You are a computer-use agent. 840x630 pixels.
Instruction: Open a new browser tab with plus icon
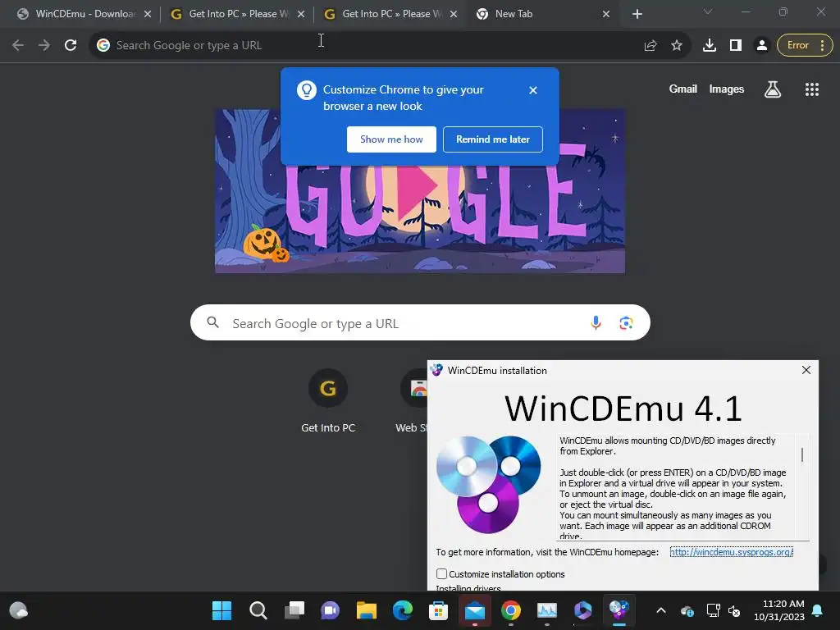point(637,14)
